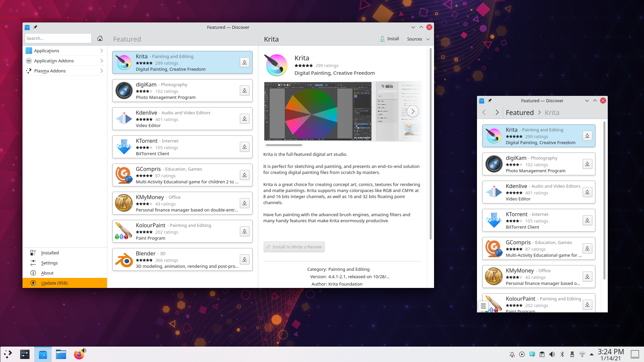Open Dolphin file manager from taskbar
The height and width of the screenshot is (362, 644).
coord(61,354)
